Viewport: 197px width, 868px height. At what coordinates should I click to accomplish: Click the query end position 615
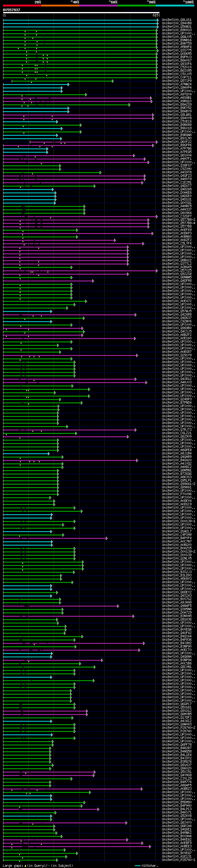(155, 15)
